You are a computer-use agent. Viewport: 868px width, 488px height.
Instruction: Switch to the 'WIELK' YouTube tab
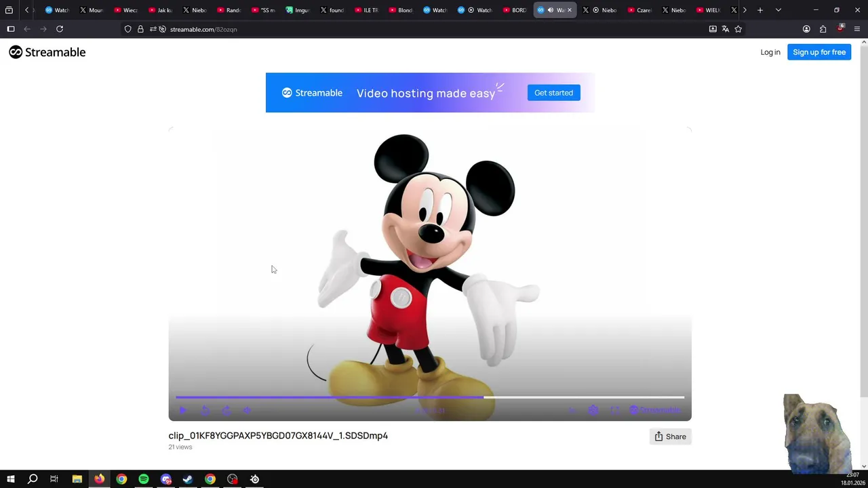[708, 10]
